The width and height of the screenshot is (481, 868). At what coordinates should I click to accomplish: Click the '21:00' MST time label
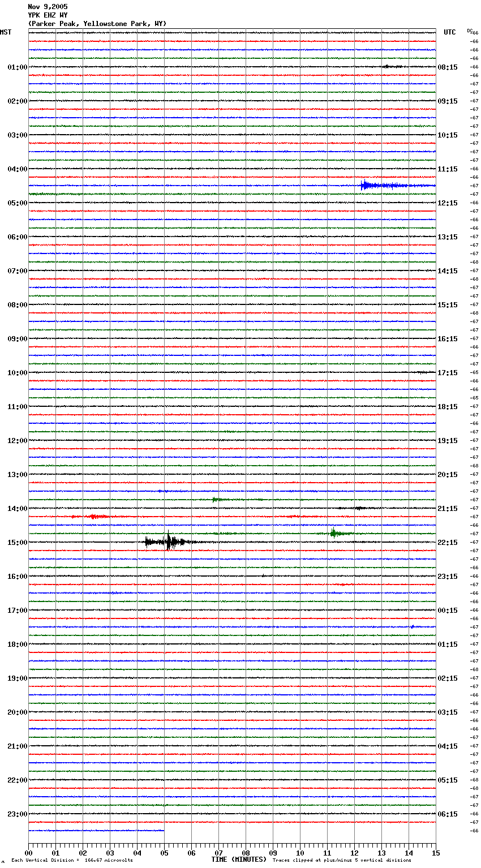pyautogui.click(x=18, y=746)
